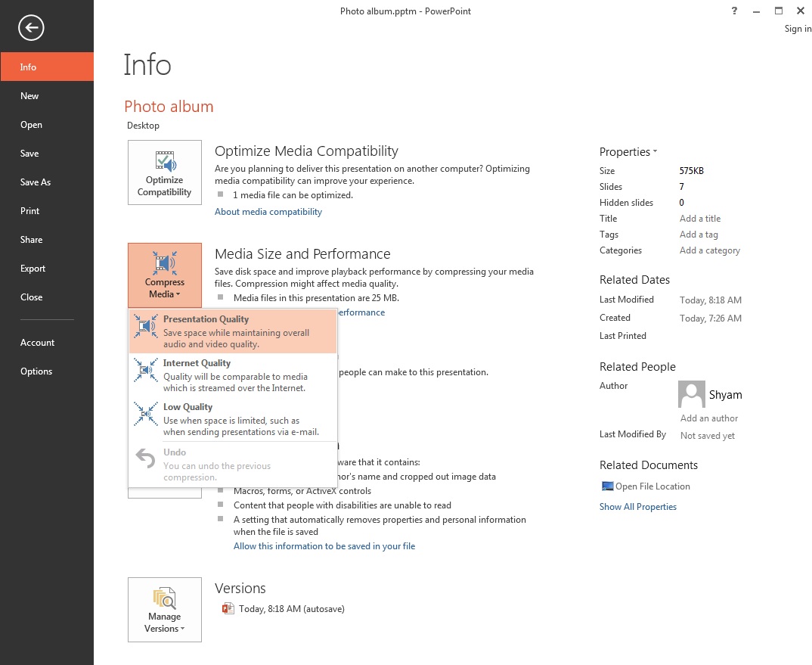Click the Low Quality compress icon
This screenshot has height=665, width=812.
[x=145, y=414]
